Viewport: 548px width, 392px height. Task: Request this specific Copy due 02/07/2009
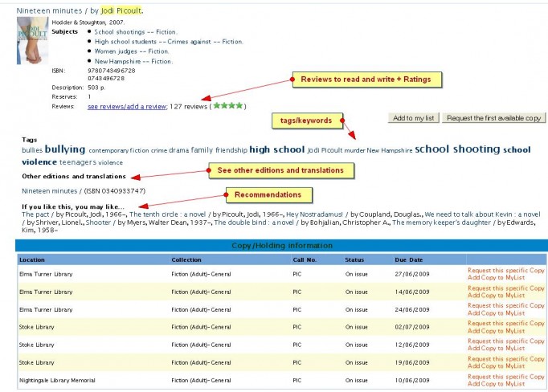(505, 324)
